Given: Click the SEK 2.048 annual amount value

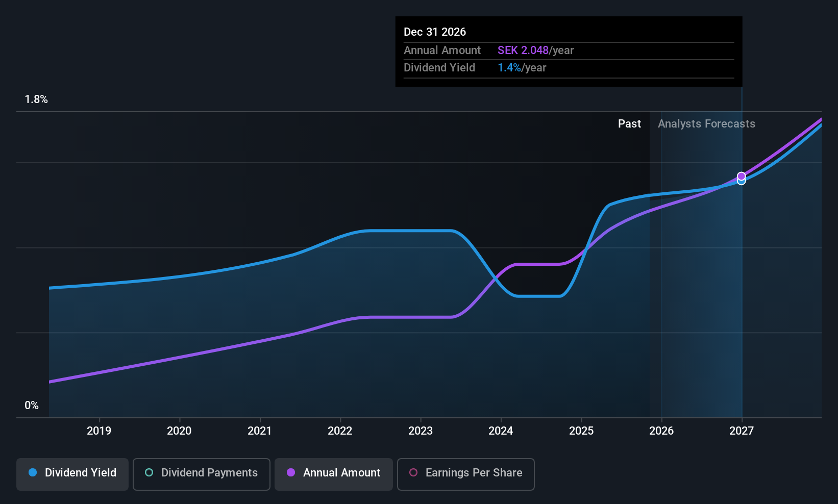Looking at the screenshot, I should (x=523, y=51).
